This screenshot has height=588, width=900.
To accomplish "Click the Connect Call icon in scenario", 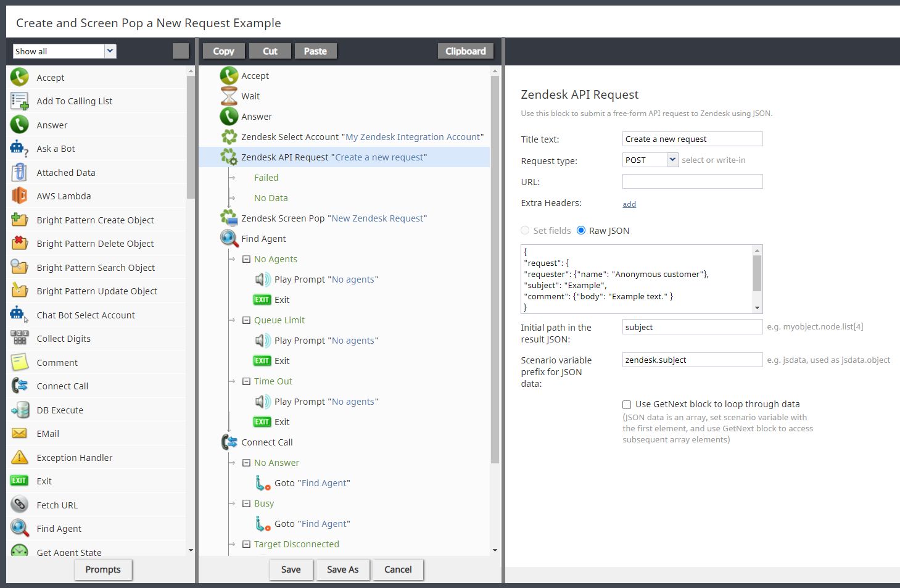I will tap(229, 442).
